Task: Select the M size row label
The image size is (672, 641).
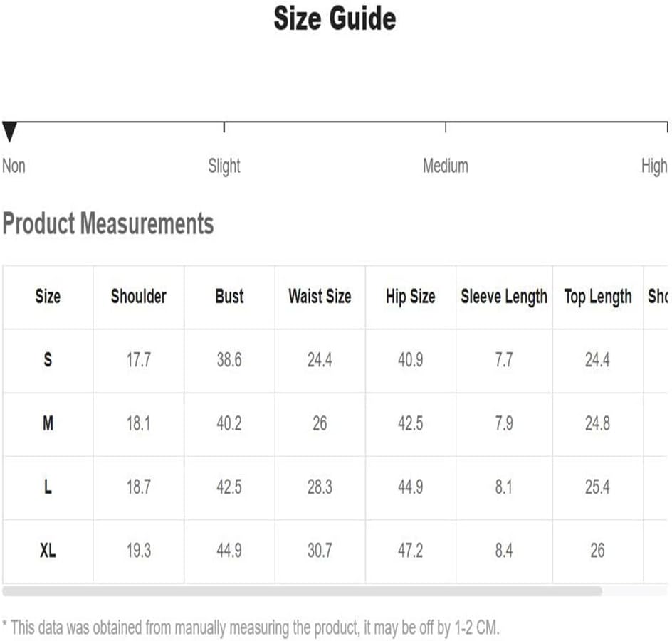Action: coord(48,423)
